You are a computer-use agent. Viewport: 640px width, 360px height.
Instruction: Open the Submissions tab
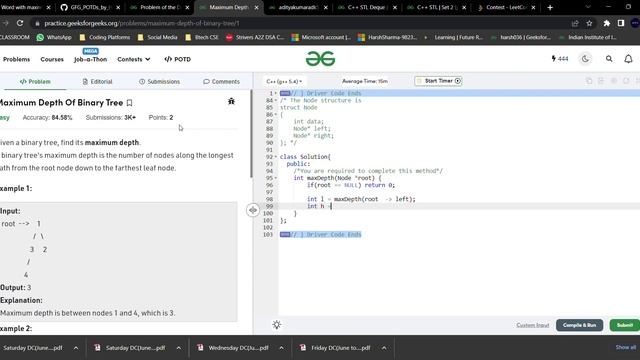point(159,82)
